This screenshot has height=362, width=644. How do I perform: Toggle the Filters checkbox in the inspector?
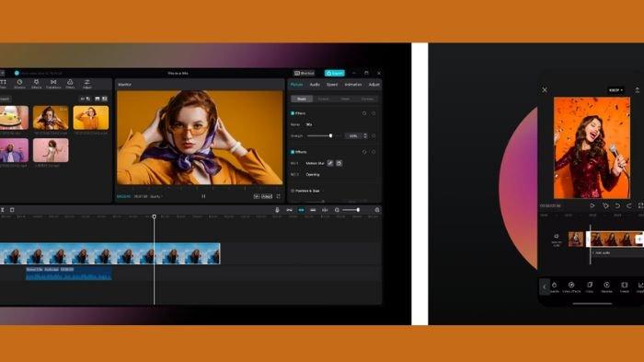[293, 113]
